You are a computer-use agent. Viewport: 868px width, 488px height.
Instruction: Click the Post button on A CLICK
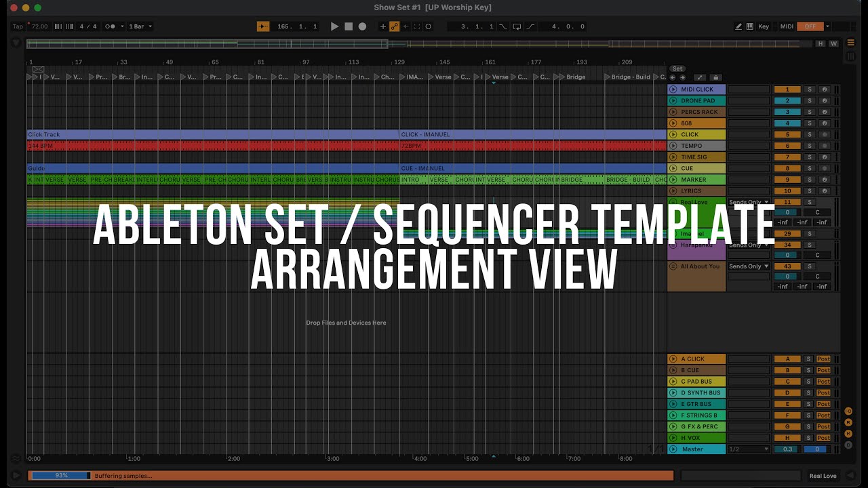click(x=823, y=359)
